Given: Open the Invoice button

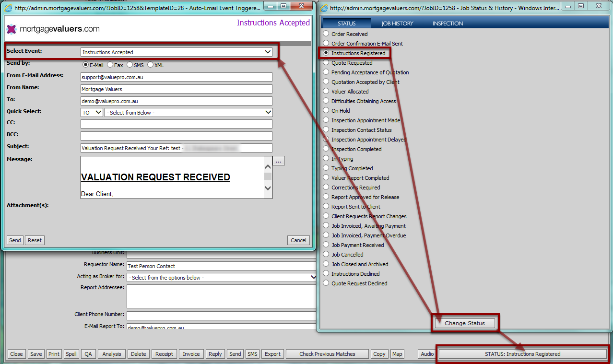Looking at the screenshot, I should [x=191, y=354].
